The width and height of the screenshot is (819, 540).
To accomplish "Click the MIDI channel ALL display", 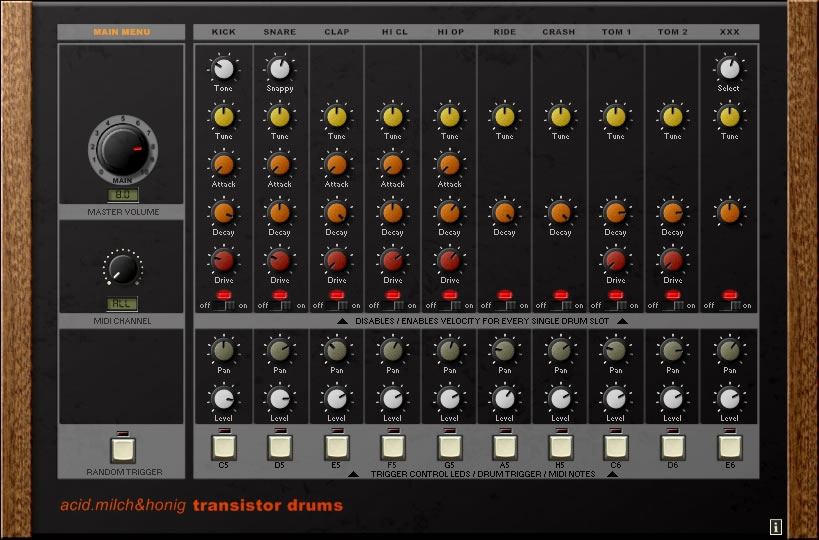I will (x=122, y=303).
